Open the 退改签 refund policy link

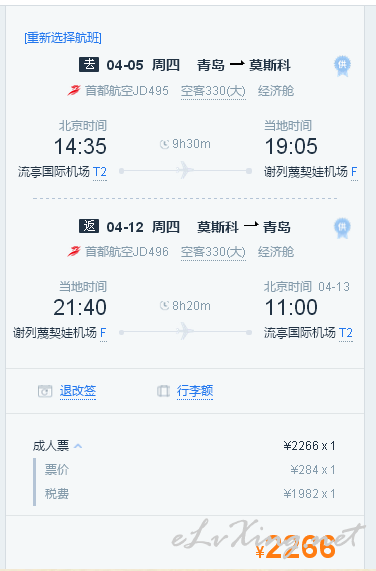[x=78, y=391]
